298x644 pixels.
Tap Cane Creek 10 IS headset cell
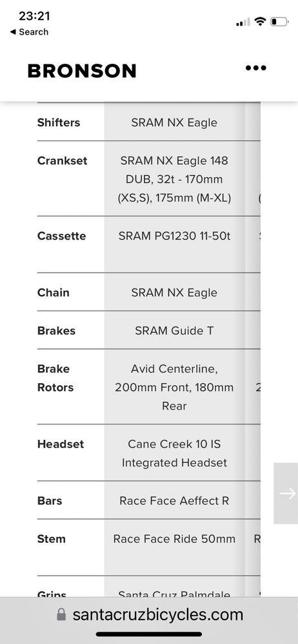[x=175, y=453]
